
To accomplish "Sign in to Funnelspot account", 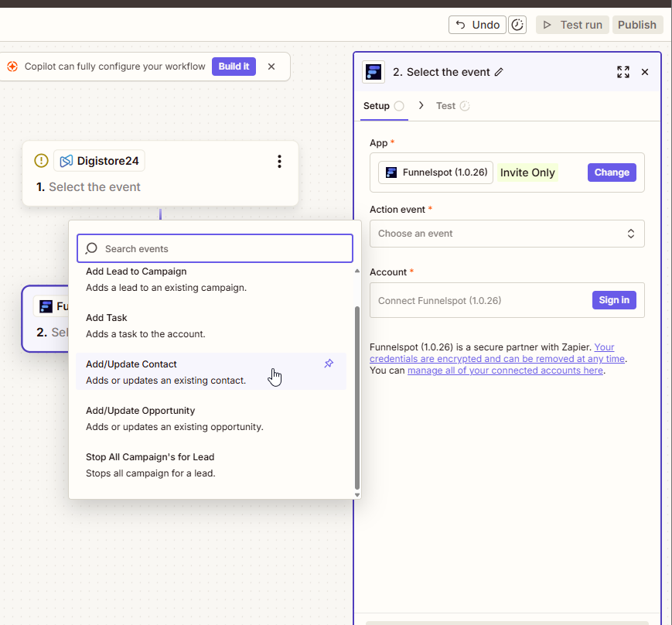I will coord(614,300).
